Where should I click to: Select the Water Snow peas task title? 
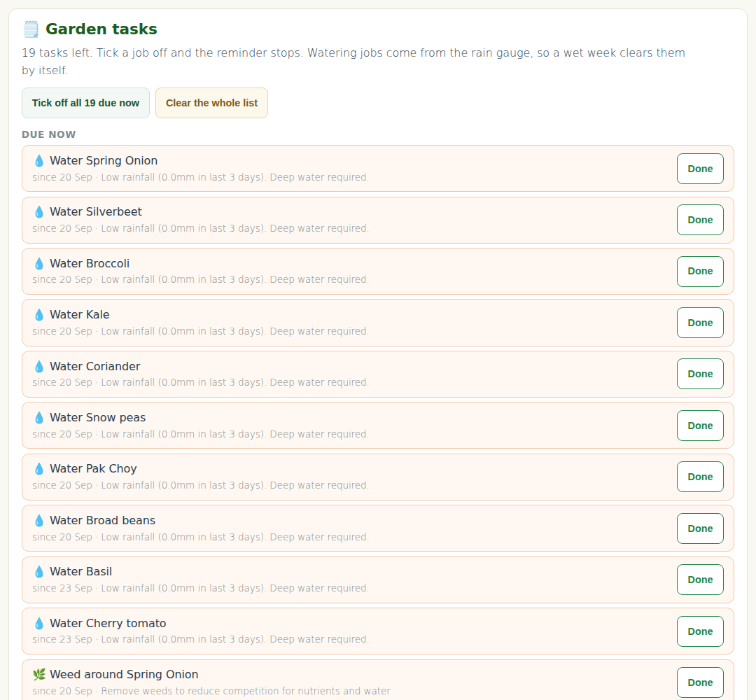coord(98,417)
